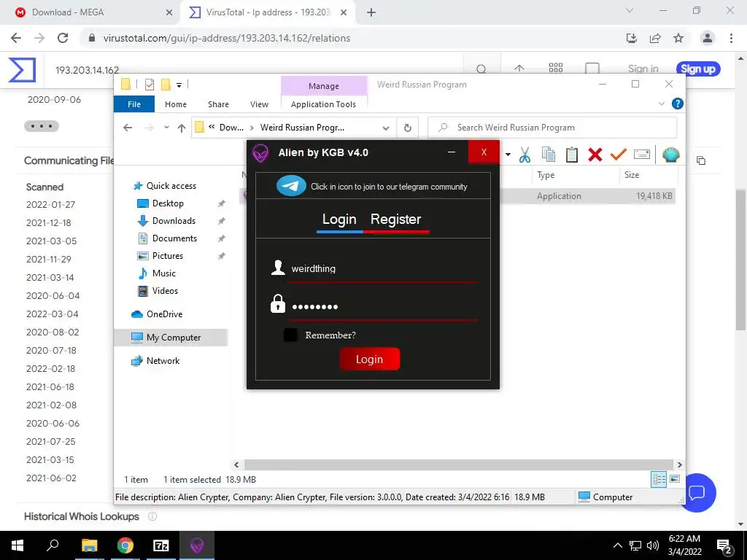Open the notification center icon
The width and height of the screenshot is (747, 560).
pyautogui.click(x=724, y=545)
